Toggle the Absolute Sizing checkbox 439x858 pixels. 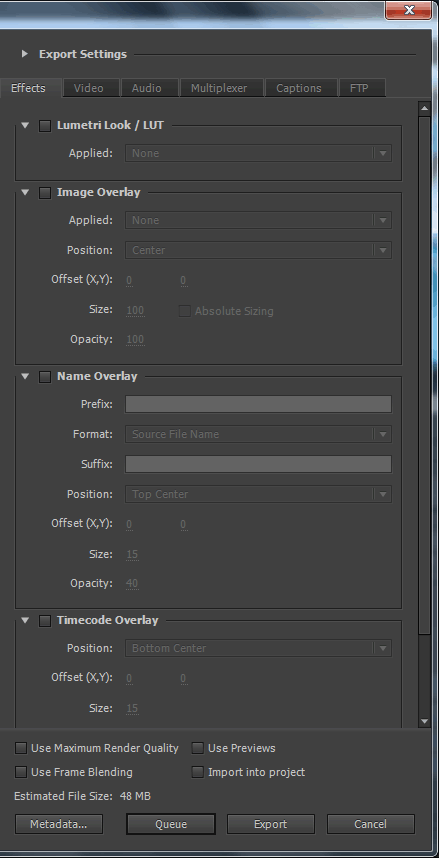[185, 311]
